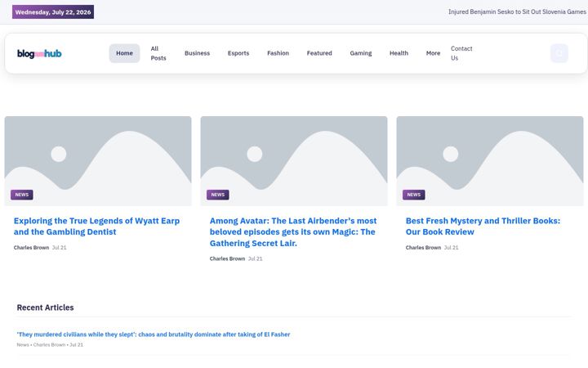Viewport: 588px width, 368px height.
Task: Visit the Health category
Action: pos(399,53)
